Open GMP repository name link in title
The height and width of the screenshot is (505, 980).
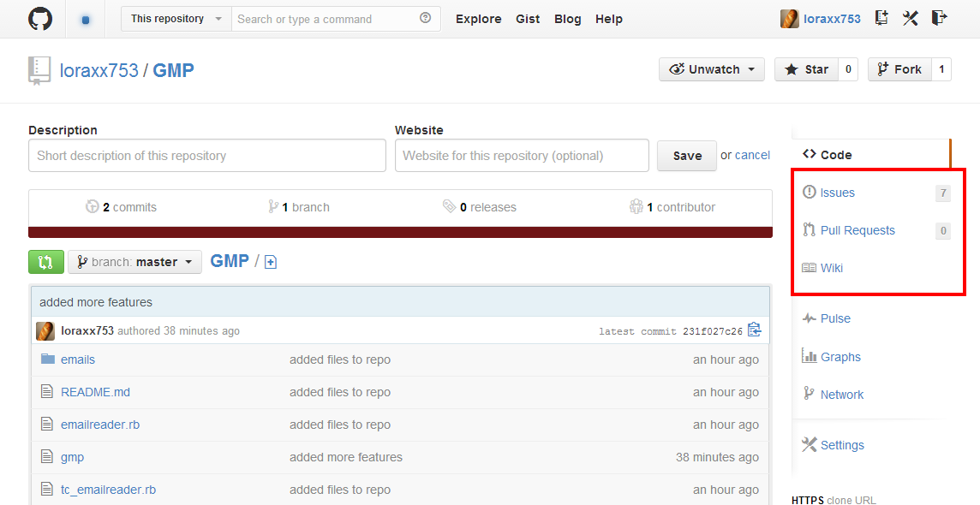(x=173, y=70)
